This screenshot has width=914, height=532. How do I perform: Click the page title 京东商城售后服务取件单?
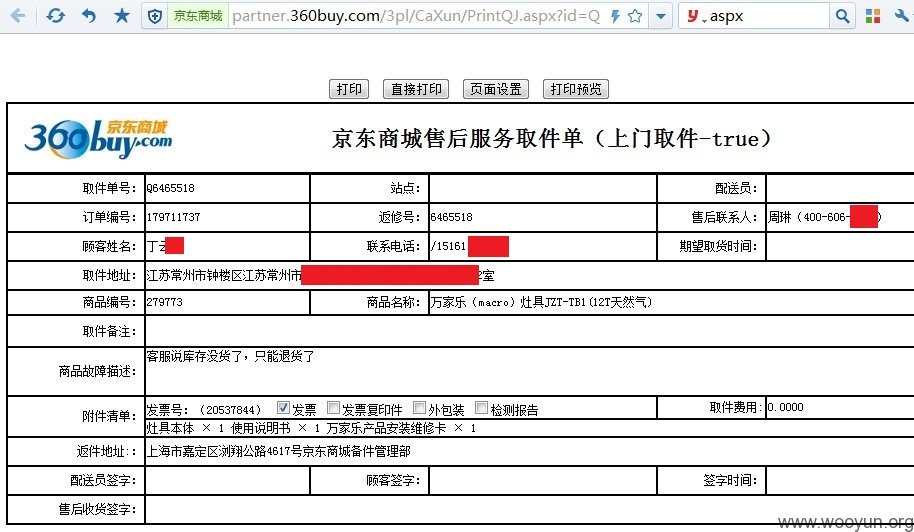click(x=458, y=139)
